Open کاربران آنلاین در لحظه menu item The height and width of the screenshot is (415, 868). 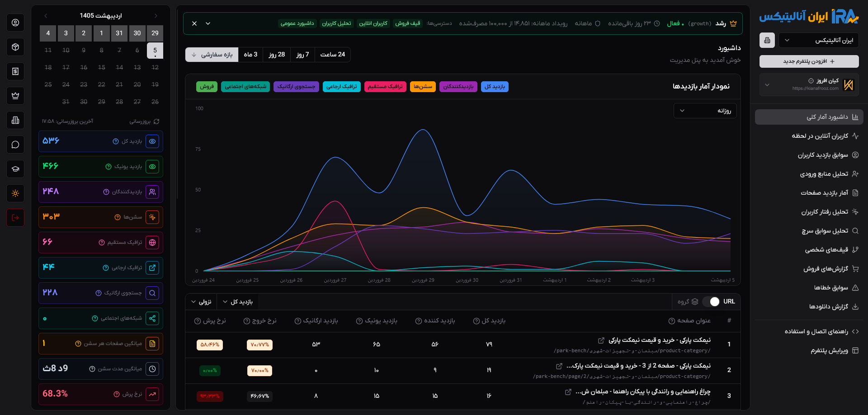(809, 136)
